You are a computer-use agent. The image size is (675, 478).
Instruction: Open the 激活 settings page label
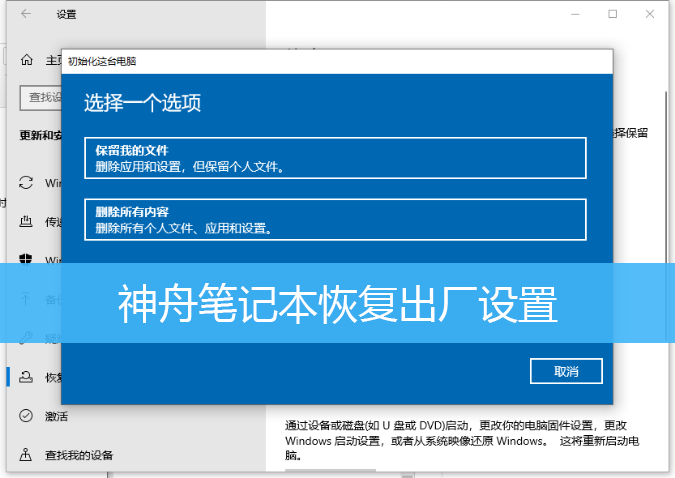(x=57, y=416)
